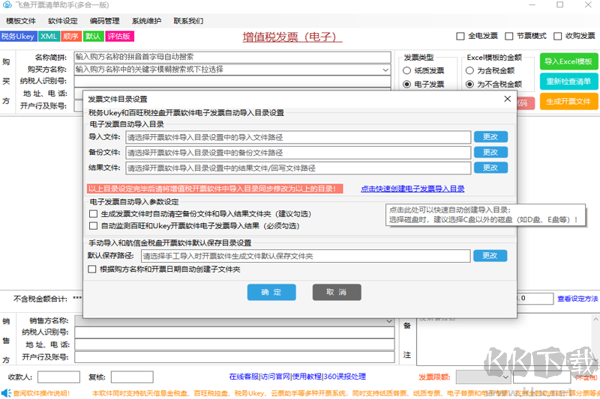Select the 电子发票 radio button
Viewport: 600px width, 399px height.
click(407, 84)
